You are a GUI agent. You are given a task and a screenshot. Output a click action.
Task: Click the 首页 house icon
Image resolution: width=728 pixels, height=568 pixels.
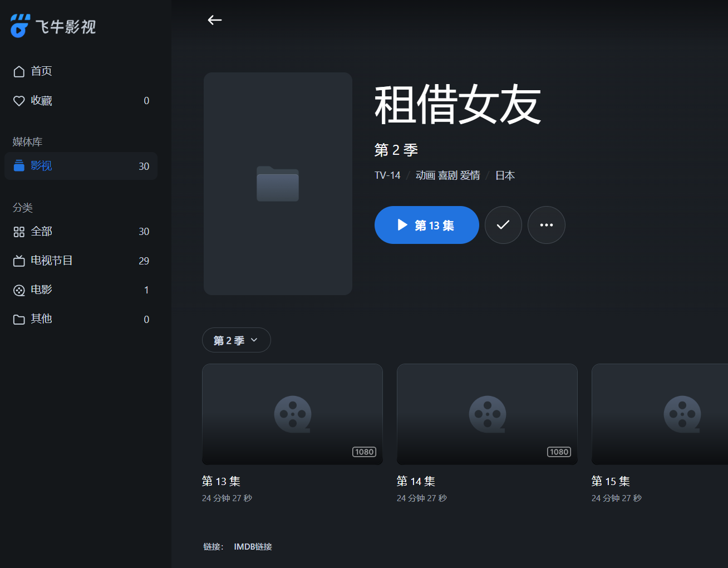19,71
